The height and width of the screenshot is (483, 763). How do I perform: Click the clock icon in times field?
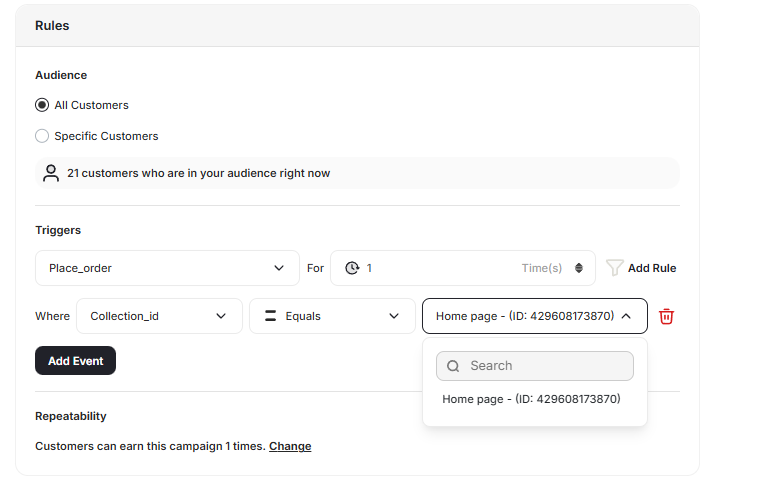(352, 268)
